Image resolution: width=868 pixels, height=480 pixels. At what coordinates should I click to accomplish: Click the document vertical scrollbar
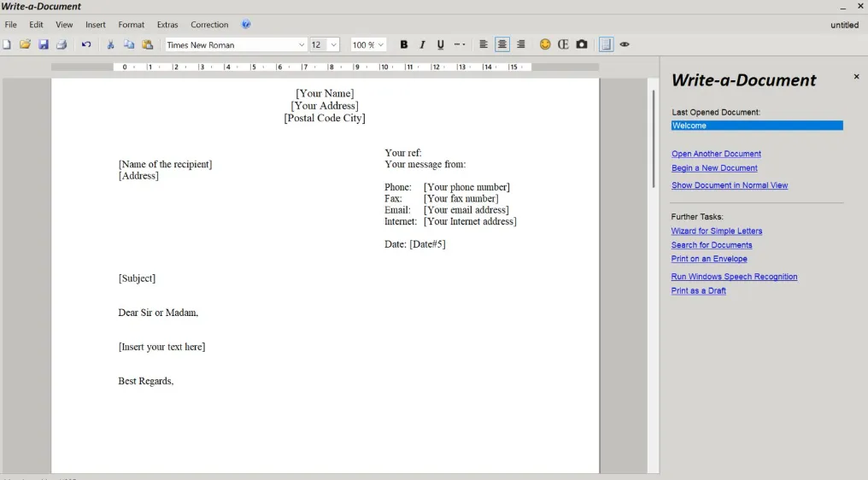click(654, 138)
